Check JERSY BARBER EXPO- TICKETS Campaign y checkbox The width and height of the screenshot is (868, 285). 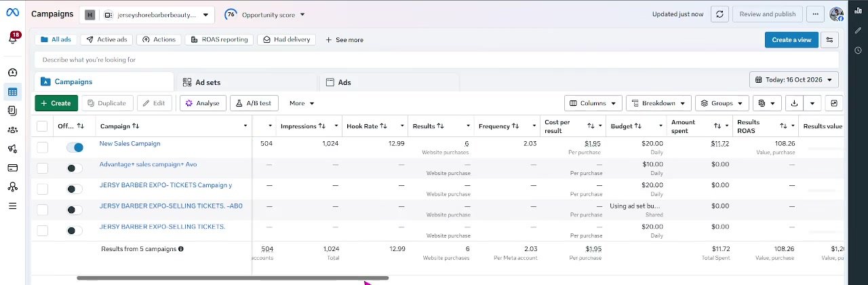(x=42, y=189)
